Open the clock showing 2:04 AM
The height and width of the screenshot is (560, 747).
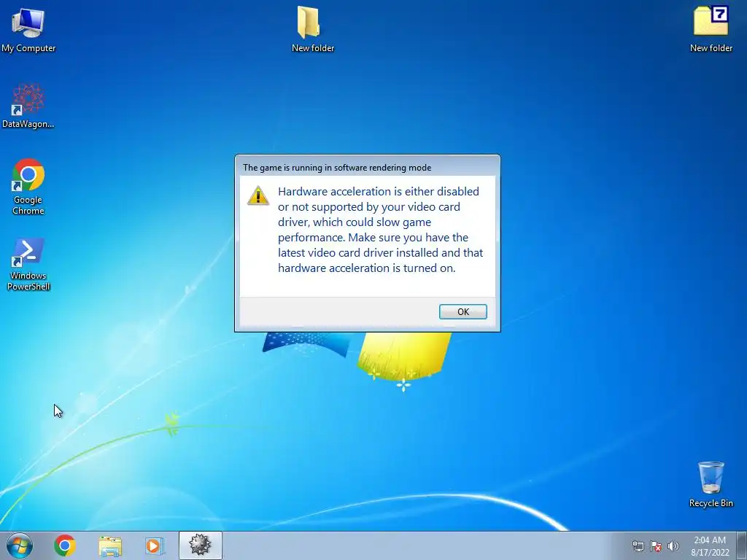[x=710, y=546]
